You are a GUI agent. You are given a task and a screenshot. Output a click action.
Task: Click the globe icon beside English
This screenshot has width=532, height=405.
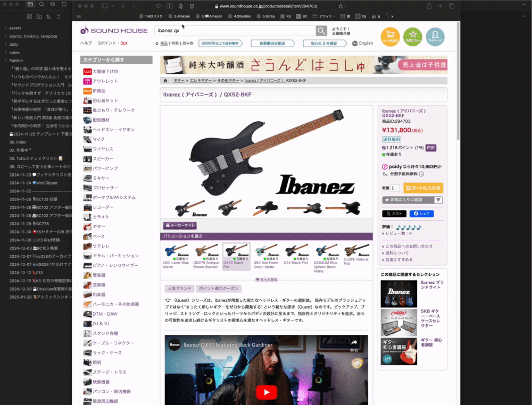tap(355, 44)
